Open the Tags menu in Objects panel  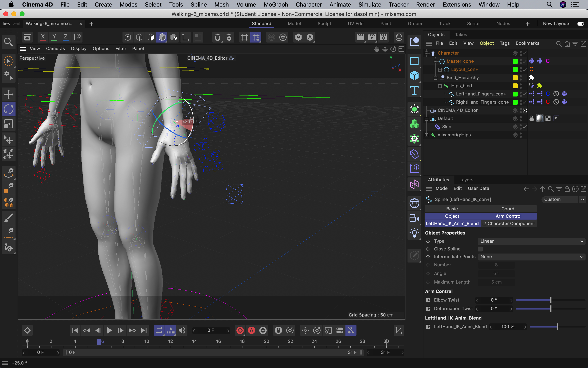click(x=504, y=43)
